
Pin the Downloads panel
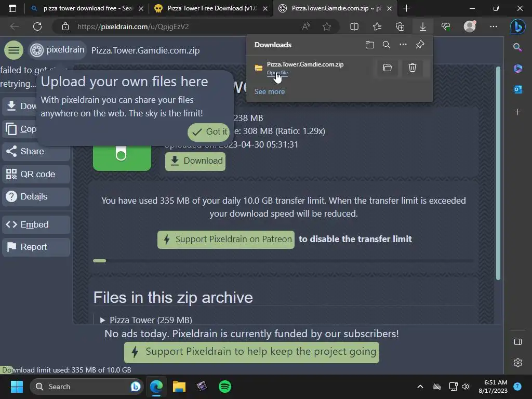click(420, 45)
